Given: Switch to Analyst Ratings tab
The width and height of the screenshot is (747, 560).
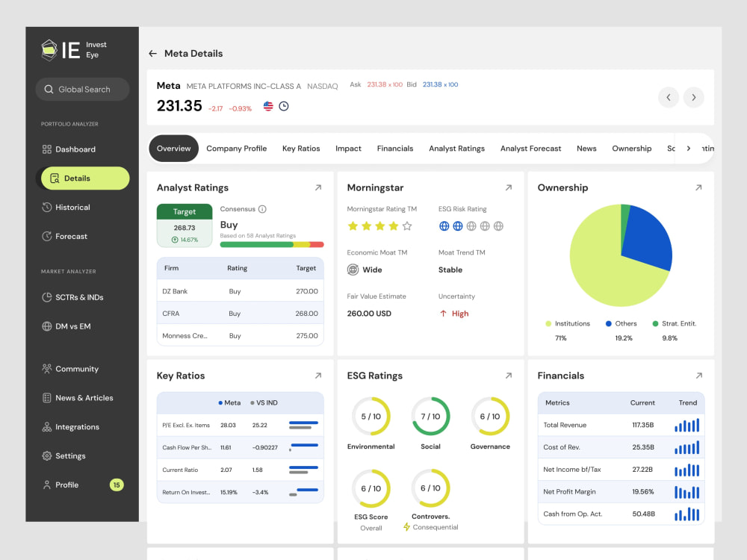Looking at the screenshot, I should pyautogui.click(x=457, y=149).
